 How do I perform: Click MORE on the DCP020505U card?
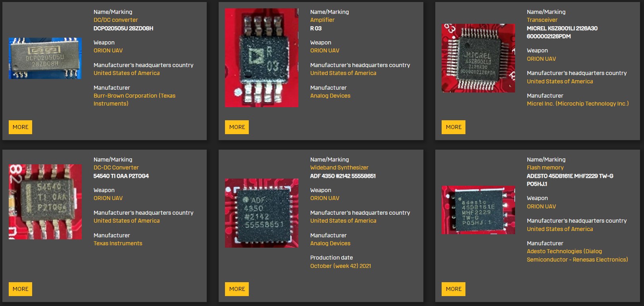click(20, 127)
